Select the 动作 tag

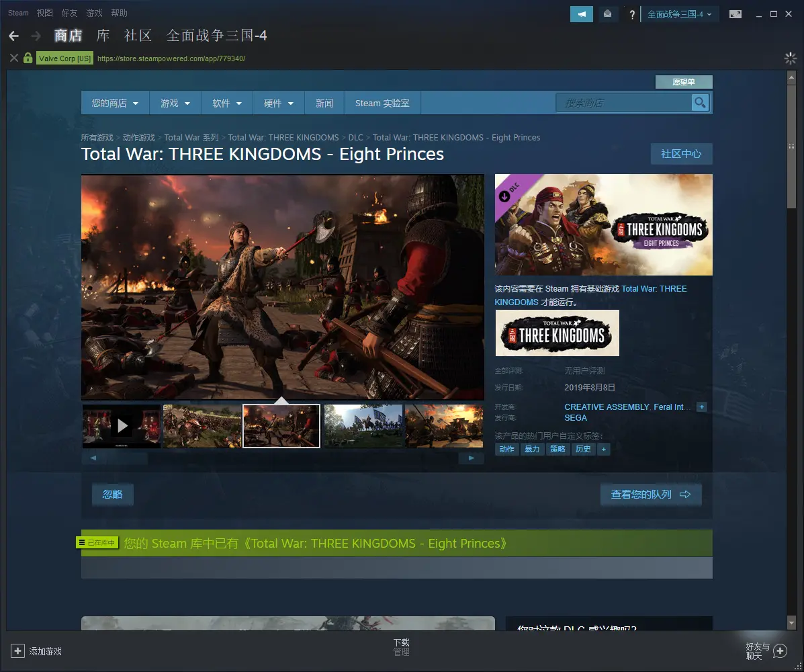coord(506,449)
